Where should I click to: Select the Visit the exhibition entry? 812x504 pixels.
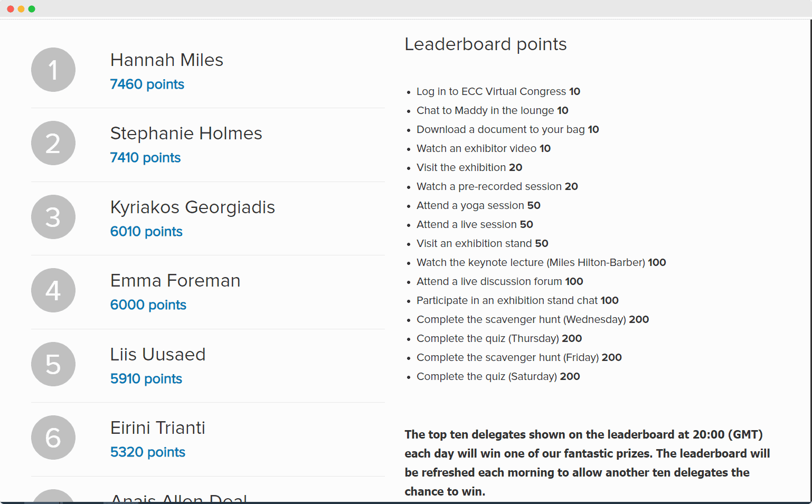(x=469, y=167)
